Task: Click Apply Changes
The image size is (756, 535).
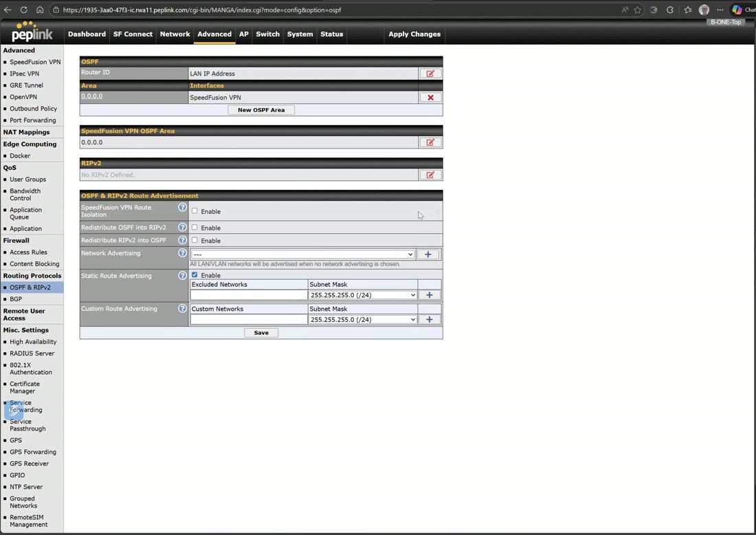Action: pyautogui.click(x=414, y=34)
